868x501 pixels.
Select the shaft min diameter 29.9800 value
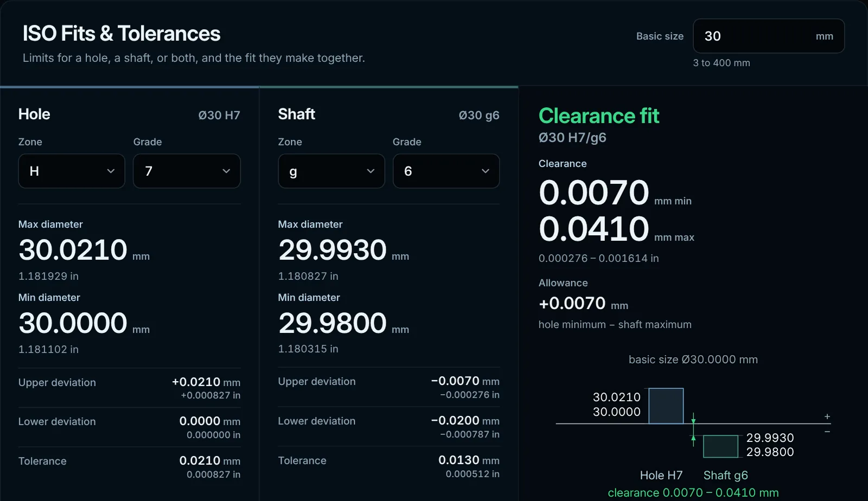point(333,323)
